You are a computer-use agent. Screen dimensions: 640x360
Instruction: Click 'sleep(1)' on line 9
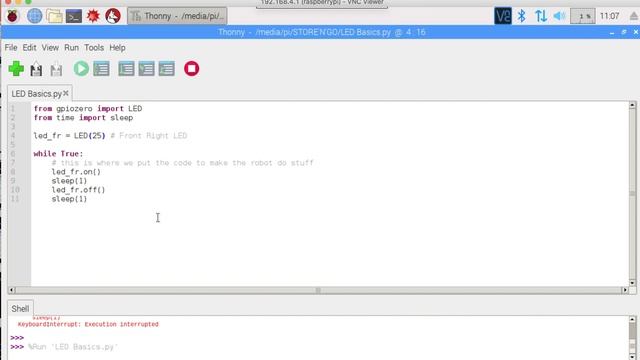69,181
